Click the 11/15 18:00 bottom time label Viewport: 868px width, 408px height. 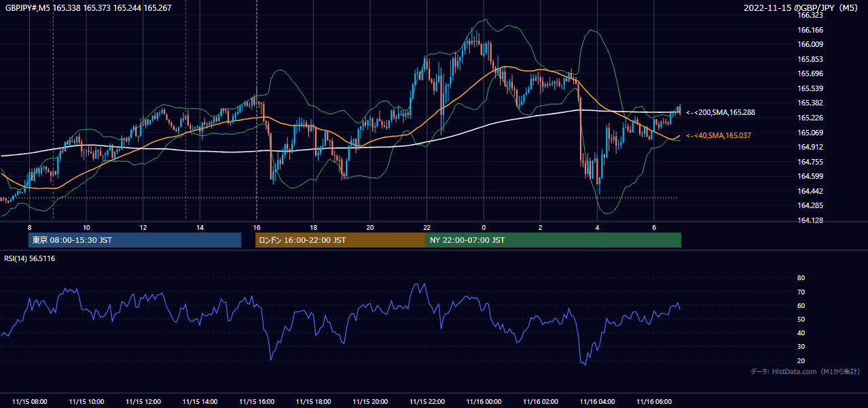(x=313, y=402)
